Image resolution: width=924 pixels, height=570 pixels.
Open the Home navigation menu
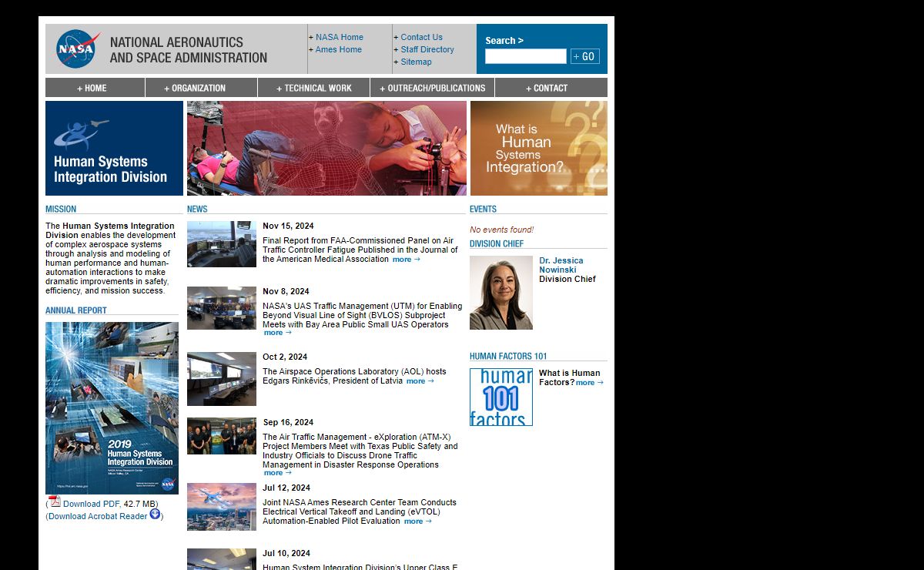click(x=95, y=88)
